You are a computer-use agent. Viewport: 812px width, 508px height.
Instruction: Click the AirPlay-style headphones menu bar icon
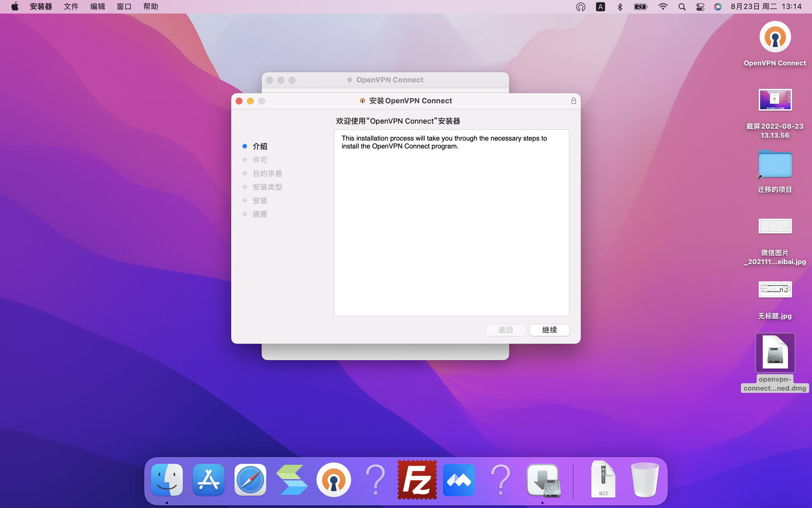(581, 7)
